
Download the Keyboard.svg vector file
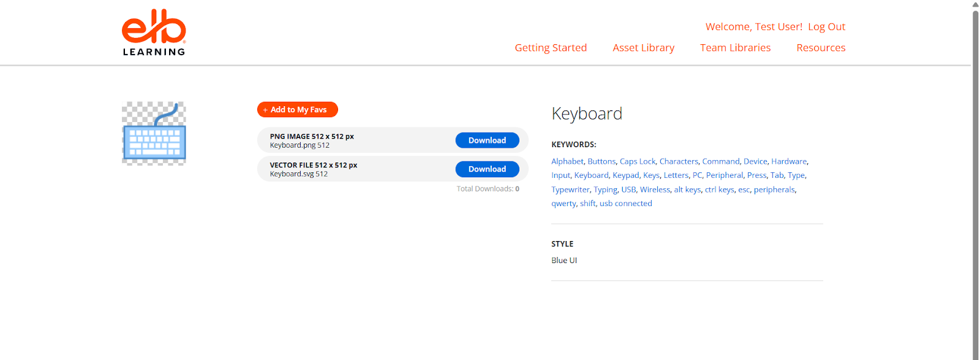click(487, 169)
